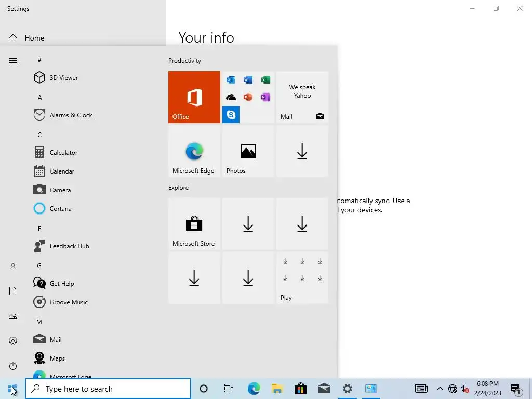
Task: Click the Power button in Start
Action: (13, 366)
